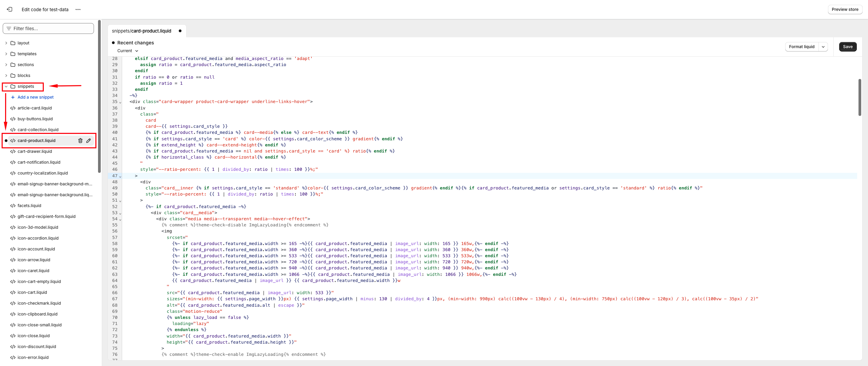The width and height of the screenshot is (868, 366).
Task: Collapse code fold arrow at line 35
Action: coord(120,102)
